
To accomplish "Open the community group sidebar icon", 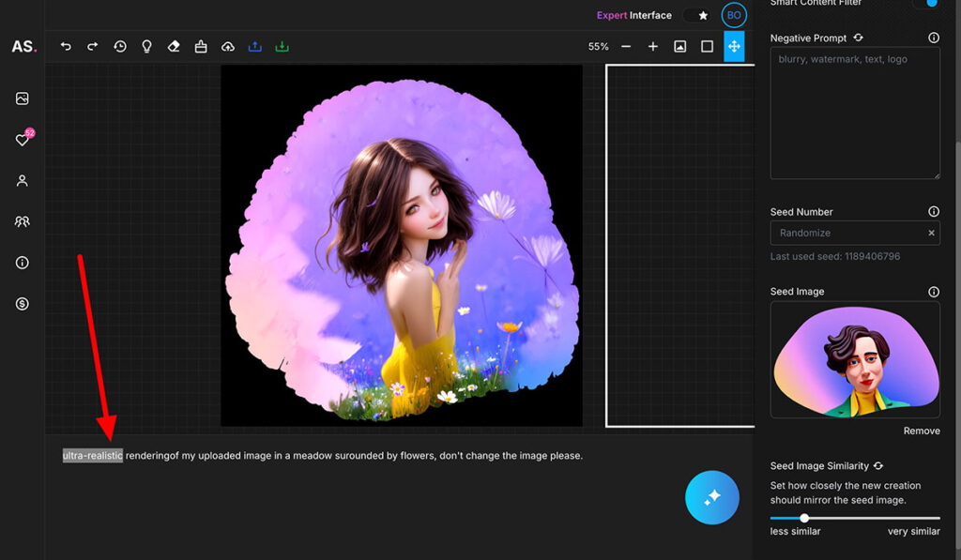I will tap(23, 221).
